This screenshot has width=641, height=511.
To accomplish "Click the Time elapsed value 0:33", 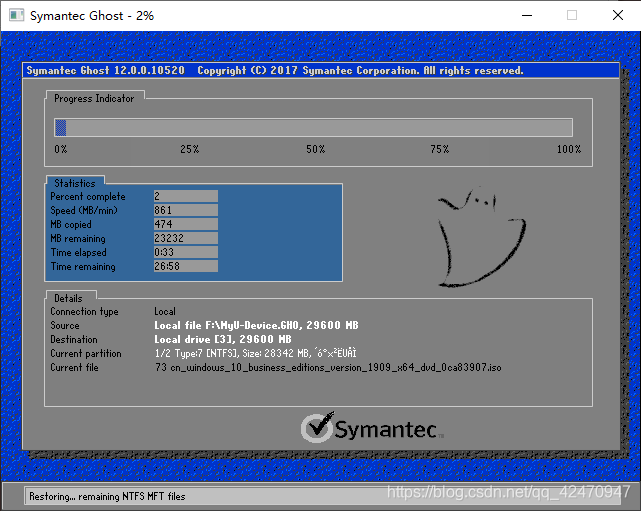I will coord(186,252).
